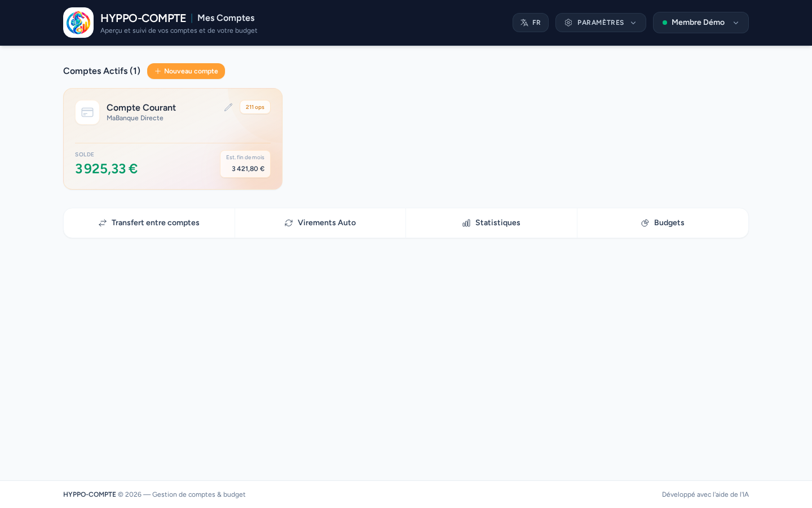Click the gear icon beside Paramètres
812x508 pixels.
tap(568, 23)
